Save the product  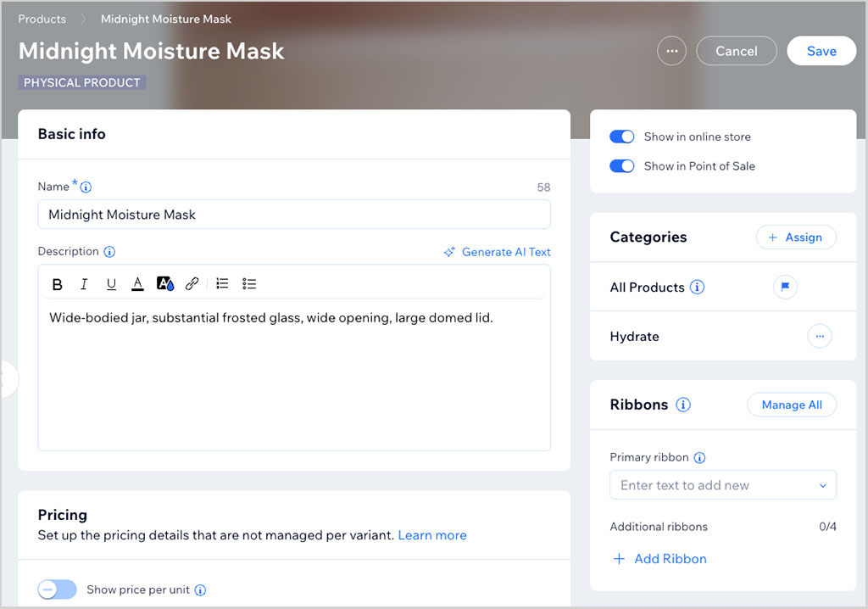(x=821, y=51)
